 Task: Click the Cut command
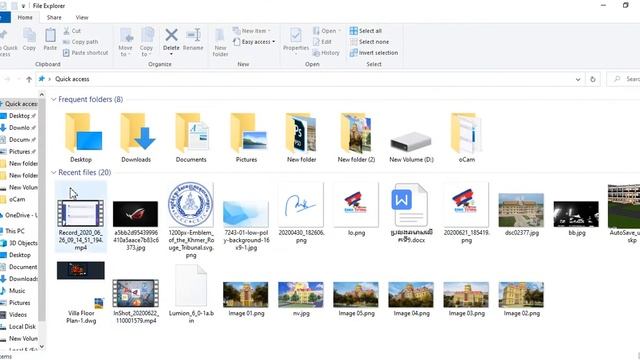pyautogui.click(x=72, y=31)
